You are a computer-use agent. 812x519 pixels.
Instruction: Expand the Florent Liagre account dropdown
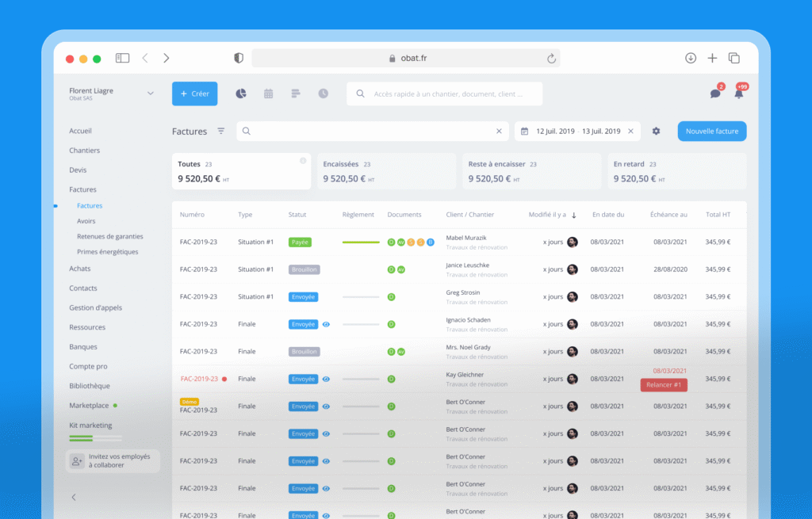pyautogui.click(x=150, y=93)
